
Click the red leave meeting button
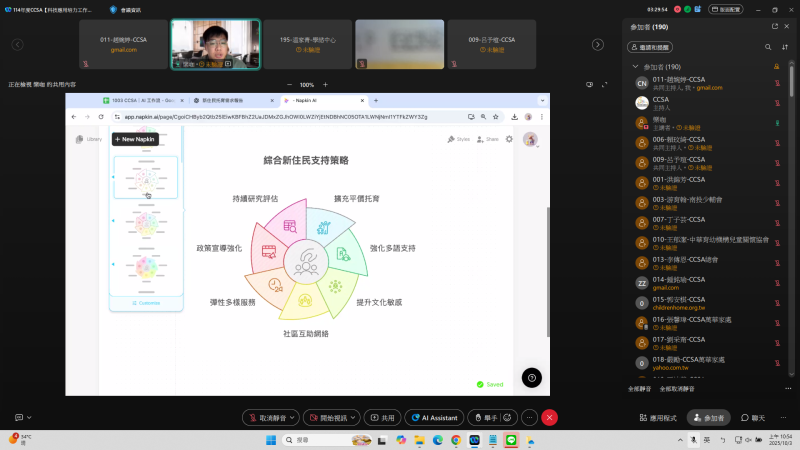(x=549, y=417)
